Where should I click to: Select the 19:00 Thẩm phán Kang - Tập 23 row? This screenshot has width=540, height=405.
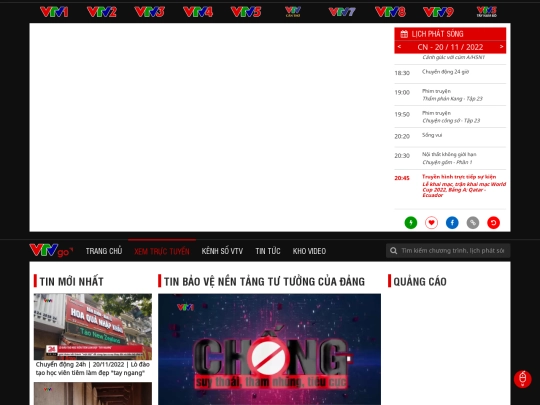pyautogui.click(x=450, y=95)
